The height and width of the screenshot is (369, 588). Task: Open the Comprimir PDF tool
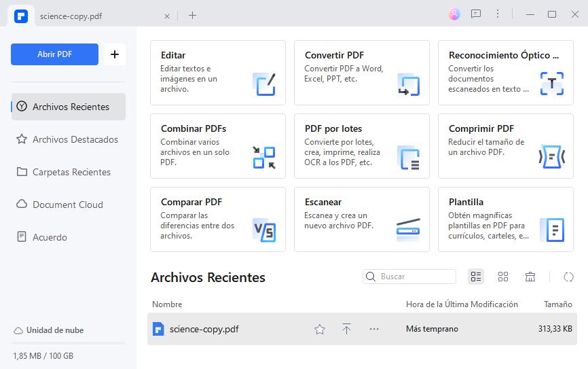505,145
